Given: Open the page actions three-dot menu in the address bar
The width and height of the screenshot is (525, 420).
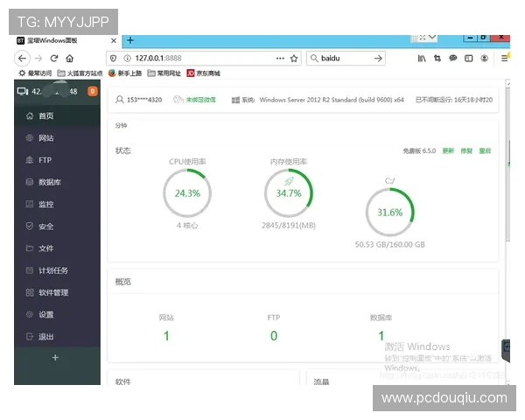Looking at the screenshot, I should point(280,58).
